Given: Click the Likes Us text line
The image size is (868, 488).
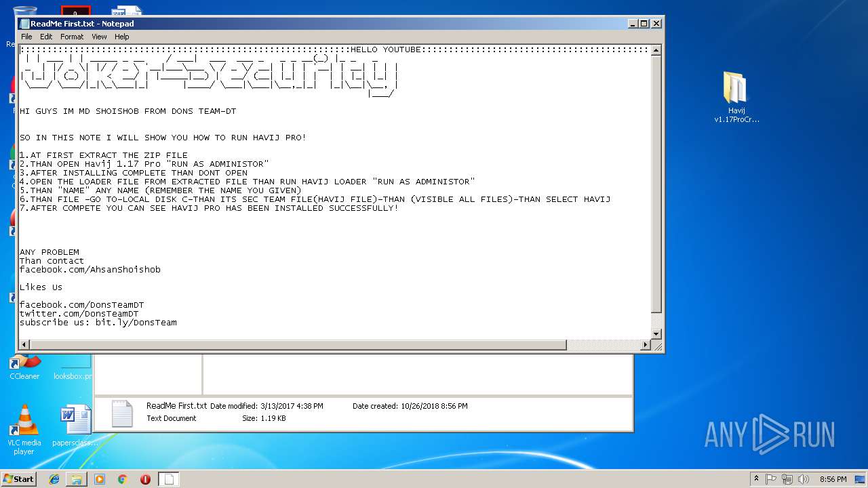Looking at the screenshot, I should [x=41, y=287].
